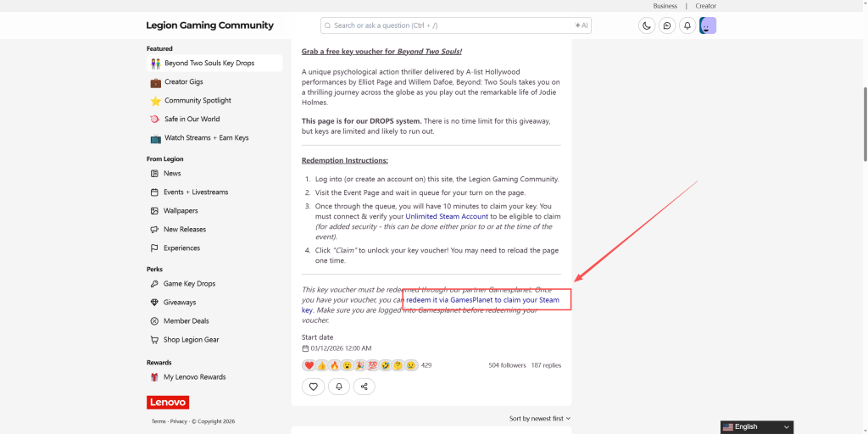Viewport: 868px width, 434px height.
Task: Click redeem it via GamesPlanet link
Action: point(482,300)
